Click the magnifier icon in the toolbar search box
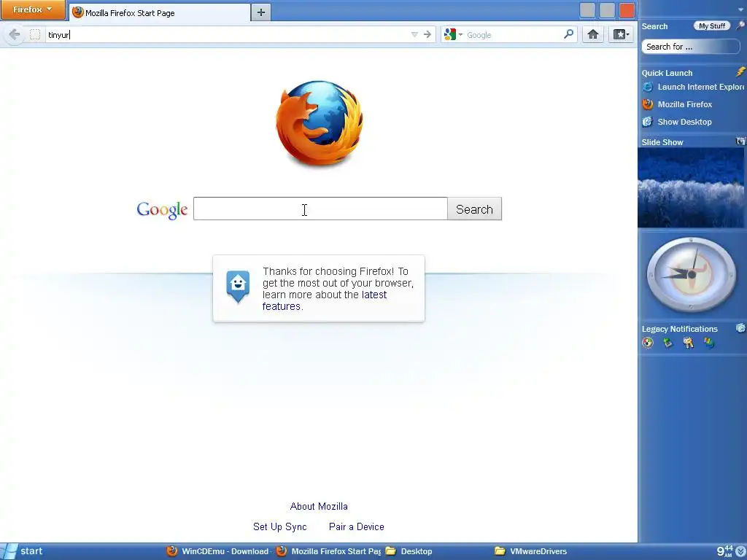747x560 pixels. [x=569, y=34]
